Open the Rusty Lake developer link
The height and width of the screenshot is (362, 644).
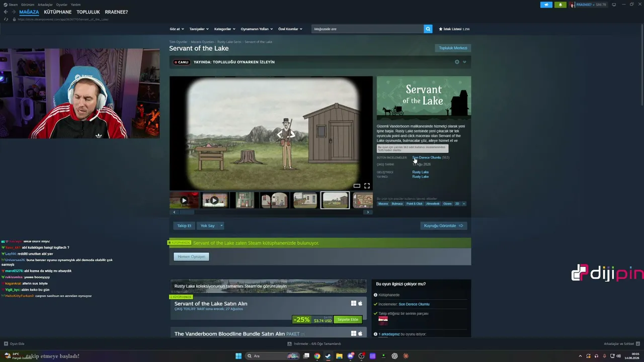(421, 172)
